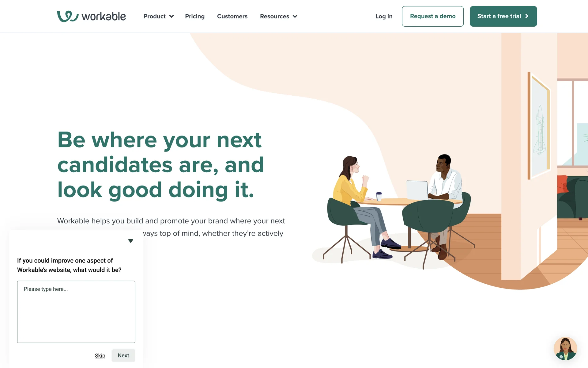
Task: Click the survey question text about improving website
Action: point(69,265)
